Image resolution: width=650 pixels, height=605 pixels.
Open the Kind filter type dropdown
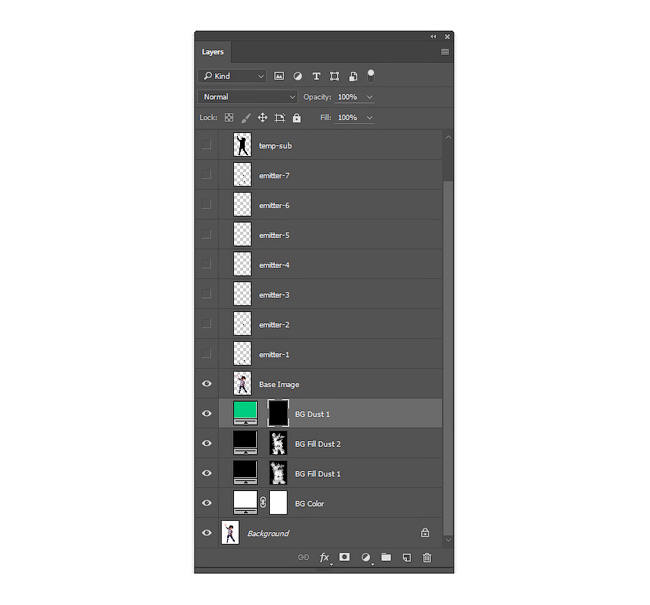pyautogui.click(x=232, y=76)
